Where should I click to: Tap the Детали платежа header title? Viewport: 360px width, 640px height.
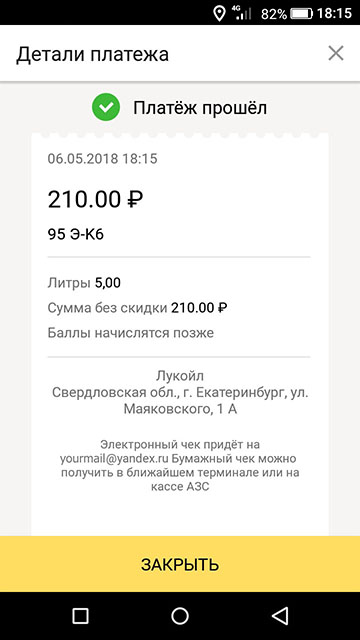click(92, 54)
